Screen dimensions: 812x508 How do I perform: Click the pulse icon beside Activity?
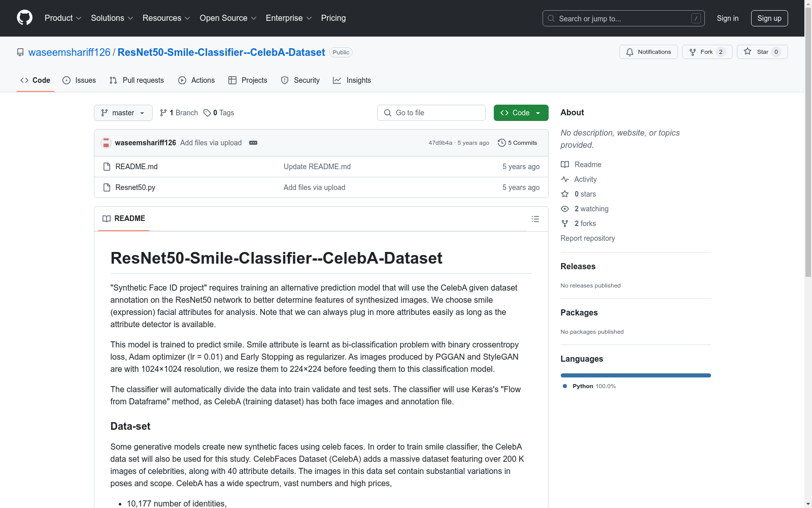[565, 179]
